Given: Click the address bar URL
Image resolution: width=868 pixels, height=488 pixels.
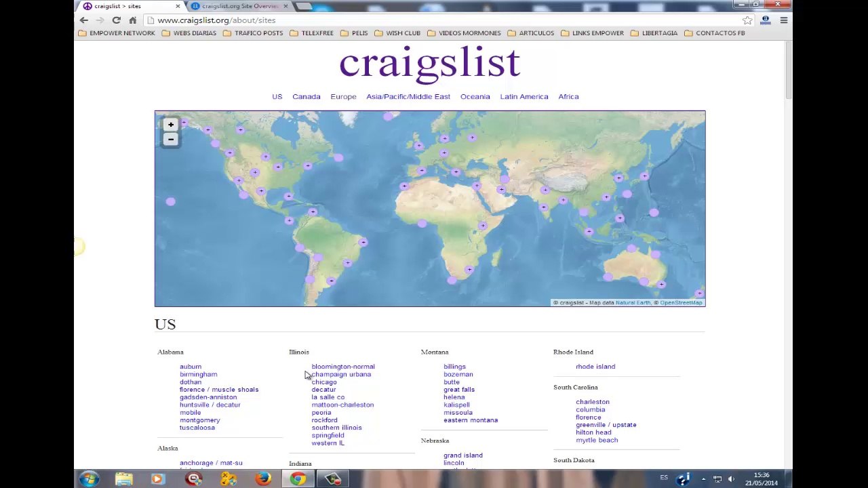Looking at the screenshot, I should (x=216, y=20).
